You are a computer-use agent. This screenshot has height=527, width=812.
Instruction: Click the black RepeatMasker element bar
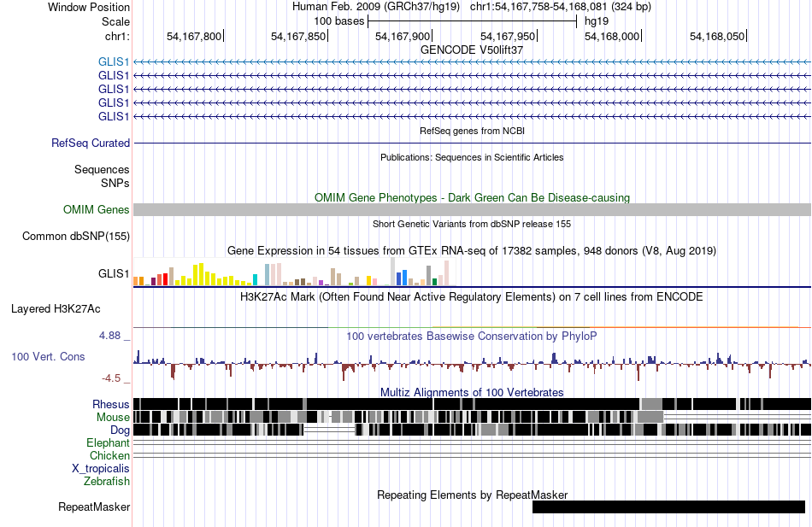click(668, 507)
